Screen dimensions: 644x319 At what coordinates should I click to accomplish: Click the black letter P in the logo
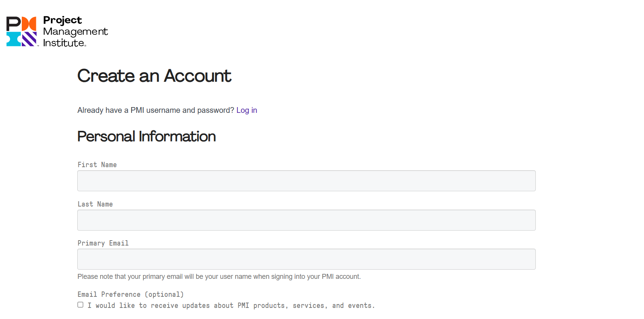pos(13,23)
